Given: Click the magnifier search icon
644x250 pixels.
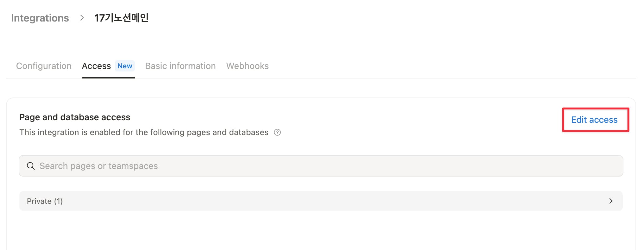Looking at the screenshot, I should click(x=31, y=166).
